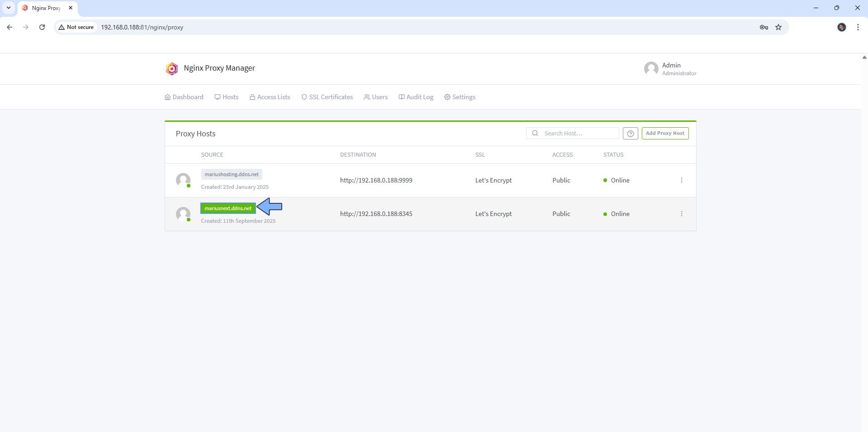The height and width of the screenshot is (432, 868).
Task: Open SSL Certificates page
Action: 327,97
